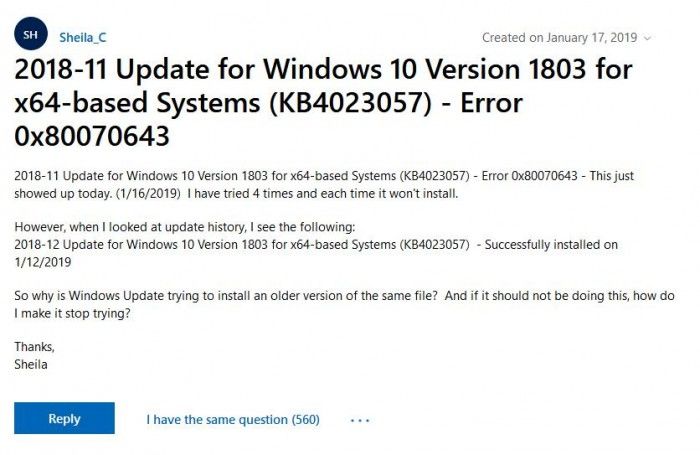Click 'I make it stop trying?' line
This screenshot has width=700, height=455.
[73, 313]
